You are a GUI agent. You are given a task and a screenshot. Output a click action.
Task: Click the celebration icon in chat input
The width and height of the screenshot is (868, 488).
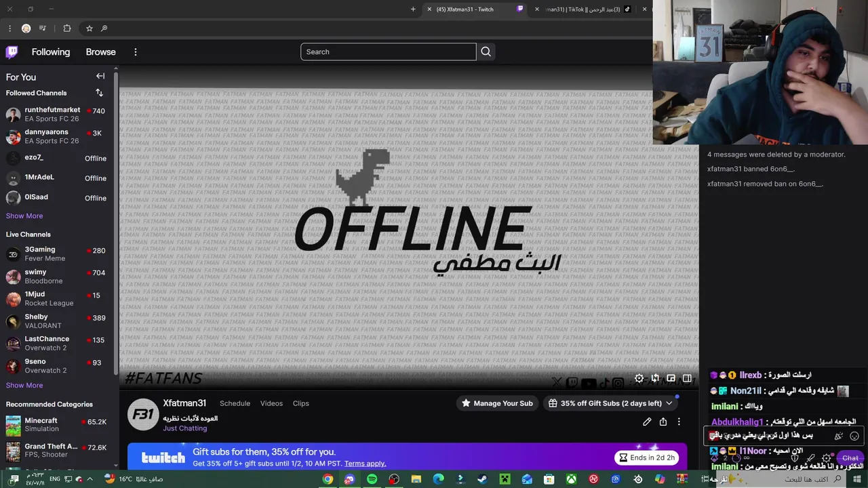click(839, 436)
